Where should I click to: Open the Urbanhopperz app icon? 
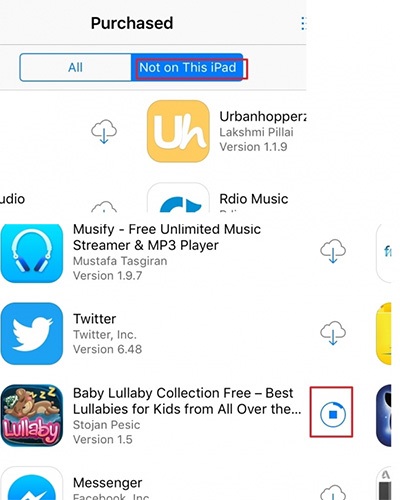pos(178,131)
